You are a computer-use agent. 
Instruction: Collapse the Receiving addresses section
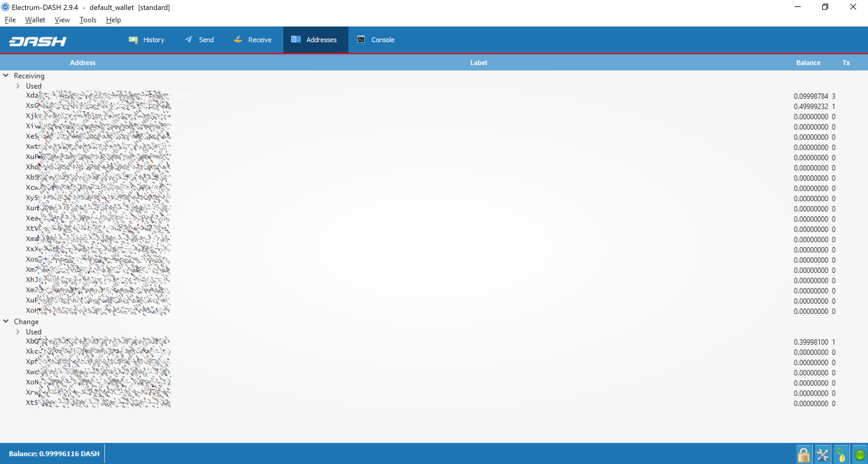click(6, 75)
